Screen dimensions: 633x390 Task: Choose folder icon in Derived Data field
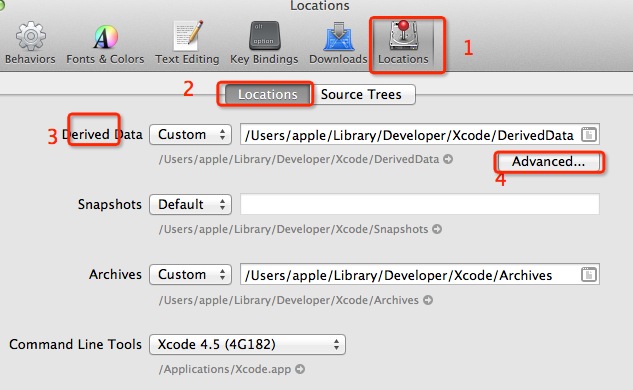click(x=589, y=134)
